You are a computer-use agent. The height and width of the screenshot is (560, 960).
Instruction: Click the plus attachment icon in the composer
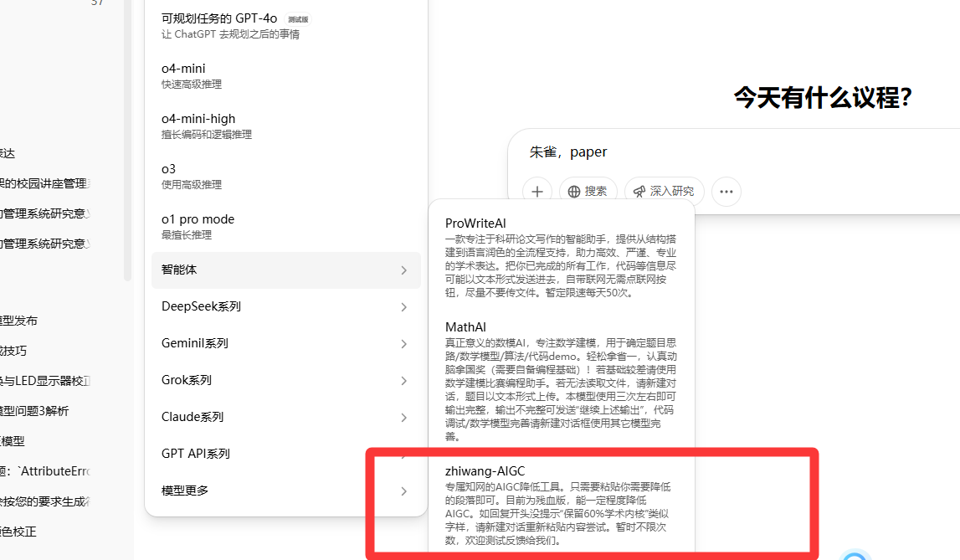coord(537,192)
